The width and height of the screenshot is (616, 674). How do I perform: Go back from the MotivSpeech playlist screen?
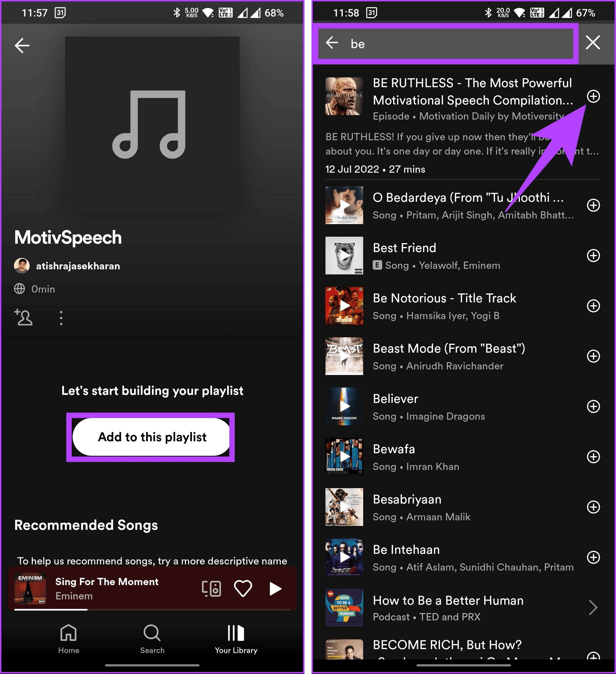pos(22,46)
